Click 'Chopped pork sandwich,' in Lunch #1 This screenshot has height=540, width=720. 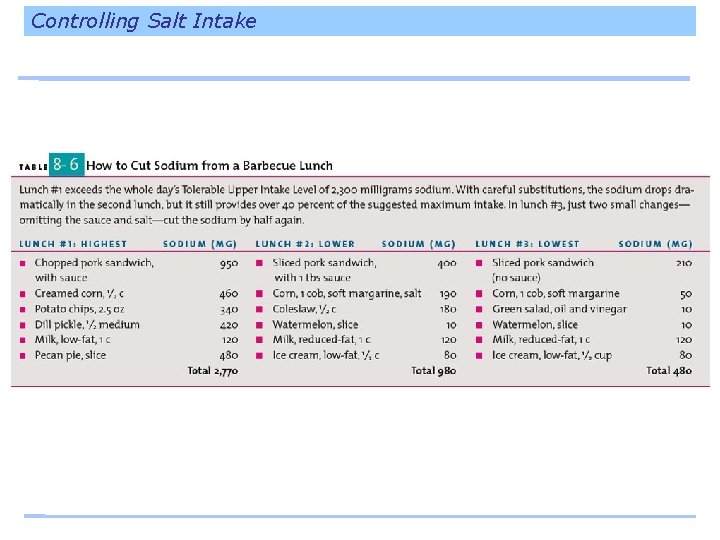tap(94, 263)
